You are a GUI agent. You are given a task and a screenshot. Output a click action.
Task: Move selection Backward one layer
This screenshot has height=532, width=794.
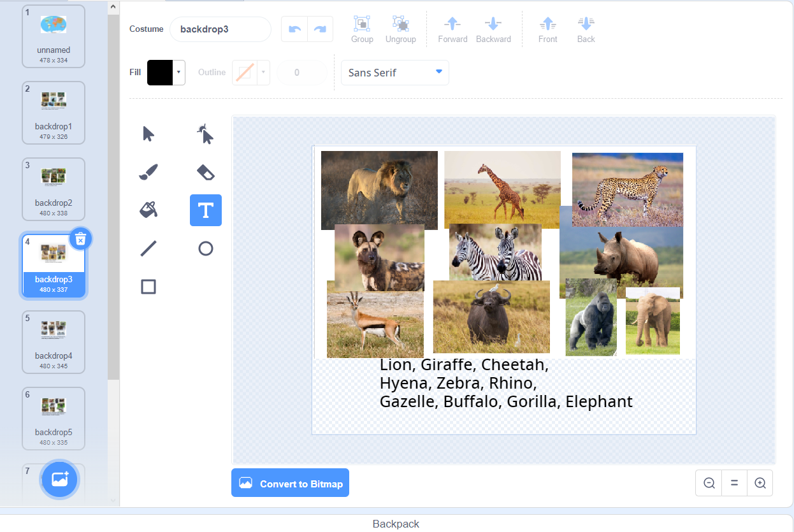tap(493, 29)
